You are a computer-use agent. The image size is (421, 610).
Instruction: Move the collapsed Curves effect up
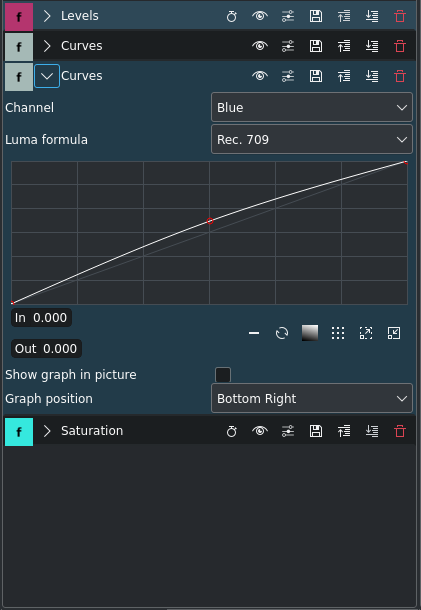tap(344, 46)
